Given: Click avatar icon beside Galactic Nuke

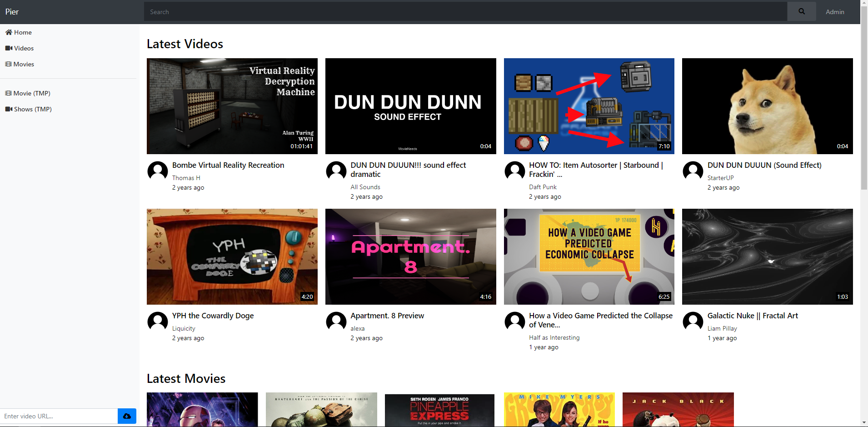Looking at the screenshot, I should point(693,322).
